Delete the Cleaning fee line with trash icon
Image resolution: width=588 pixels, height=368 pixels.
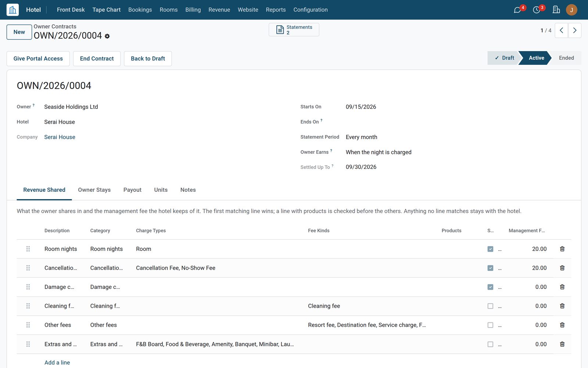(x=562, y=306)
